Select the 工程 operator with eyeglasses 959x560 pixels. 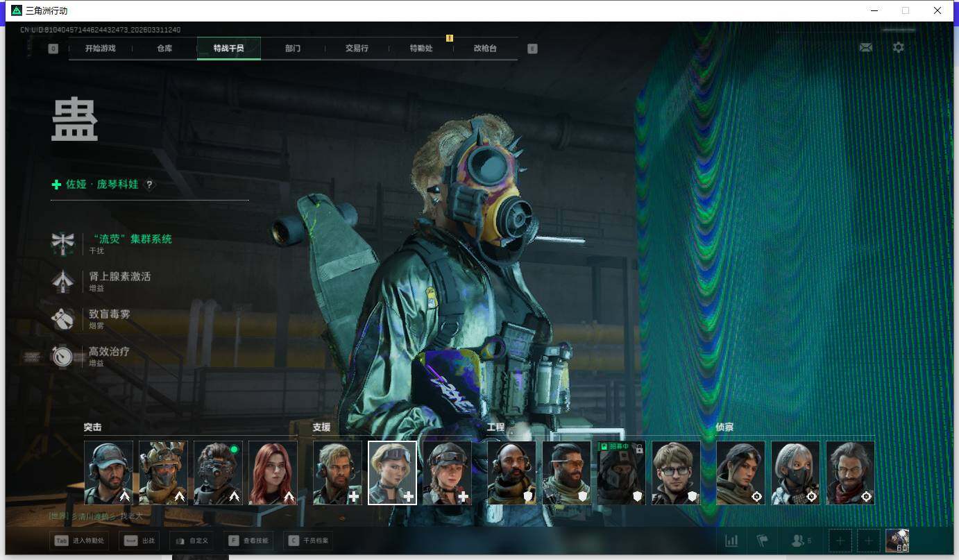(x=676, y=473)
